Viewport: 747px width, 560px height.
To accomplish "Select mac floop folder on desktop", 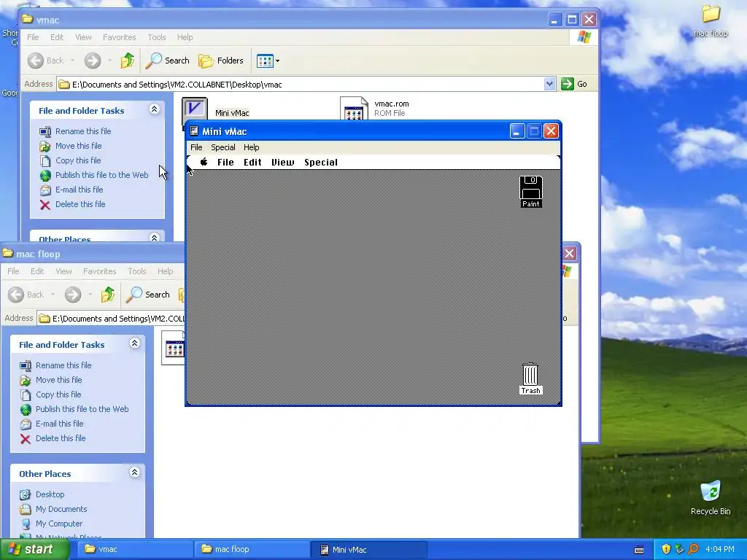I will click(711, 21).
